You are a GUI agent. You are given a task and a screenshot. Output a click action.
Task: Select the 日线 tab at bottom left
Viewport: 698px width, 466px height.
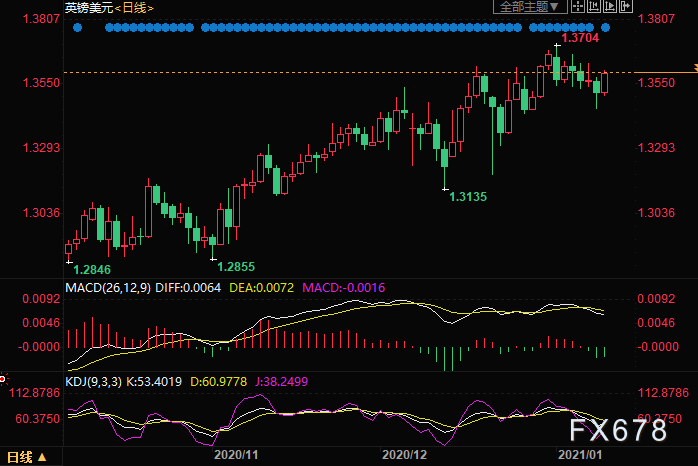(19, 457)
